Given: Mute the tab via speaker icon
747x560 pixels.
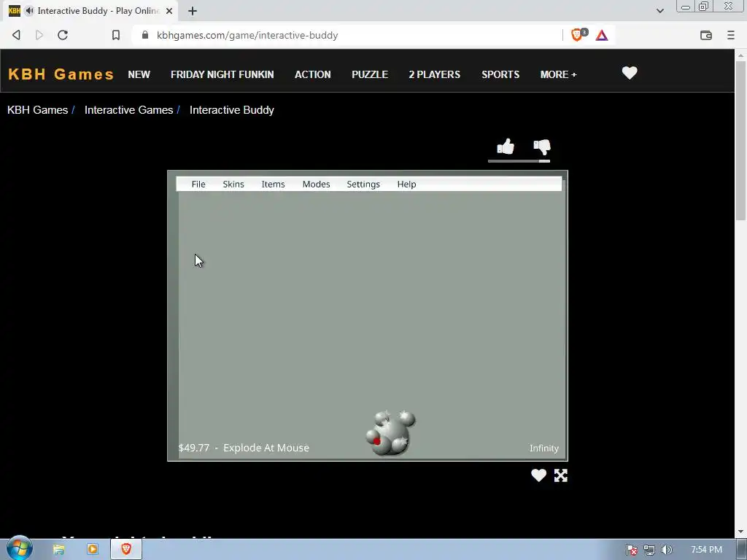Looking at the screenshot, I should pyautogui.click(x=29, y=10).
